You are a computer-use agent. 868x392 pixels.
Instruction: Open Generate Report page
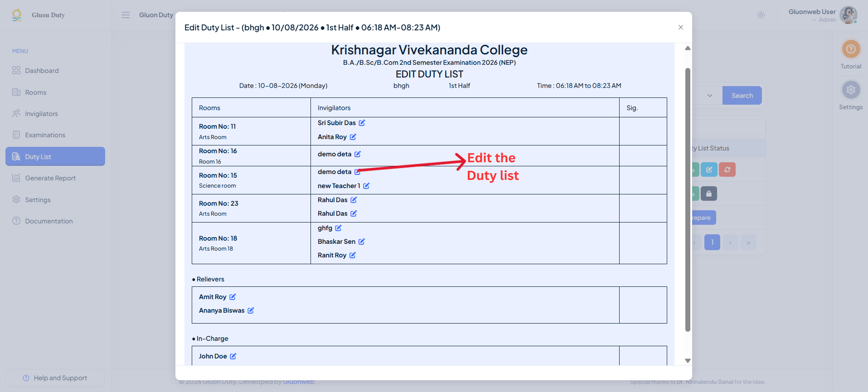click(x=55, y=178)
